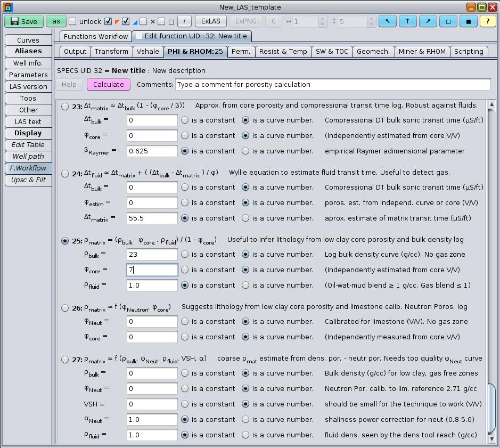
Task: Open the Vshale tab
Action: click(x=147, y=51)
